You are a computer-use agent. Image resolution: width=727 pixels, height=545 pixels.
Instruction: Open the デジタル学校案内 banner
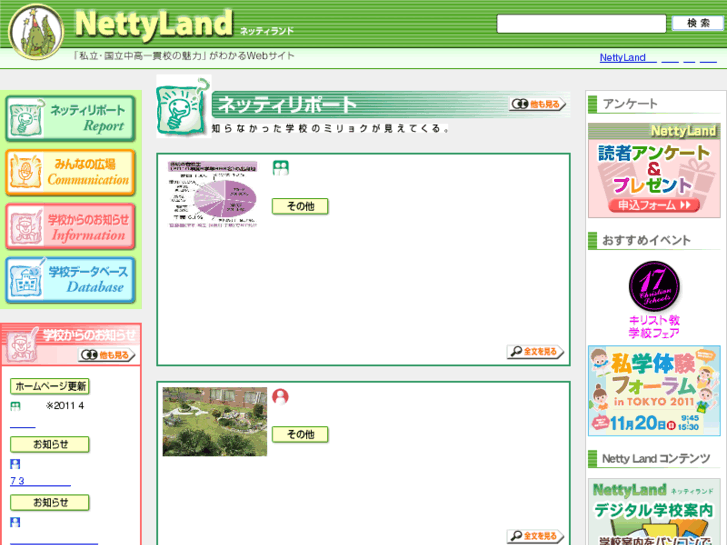tap(654, 512)
